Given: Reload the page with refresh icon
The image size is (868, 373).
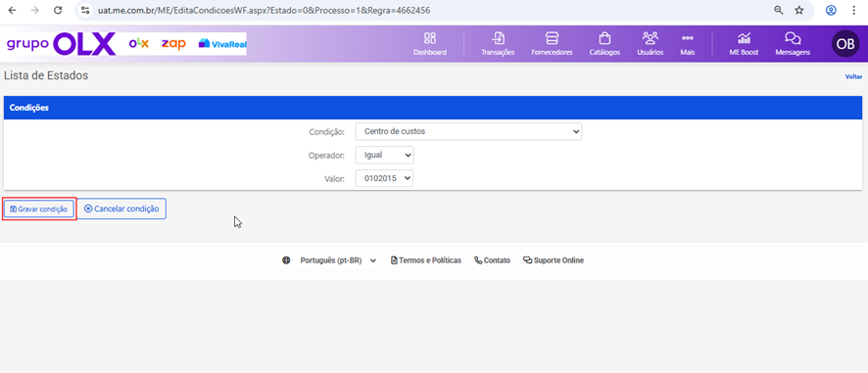Looking at the screenshot, I should pyautogui.click(x=58, y=10).
